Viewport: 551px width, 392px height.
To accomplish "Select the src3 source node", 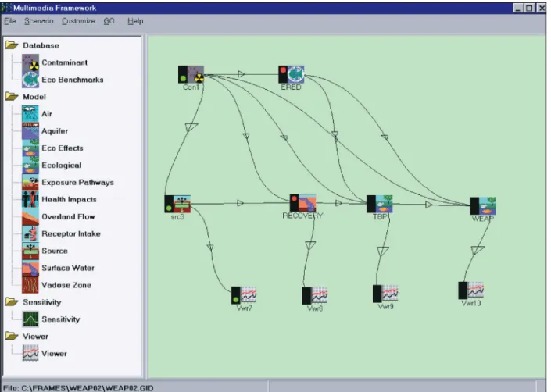I will coord(177,204).
